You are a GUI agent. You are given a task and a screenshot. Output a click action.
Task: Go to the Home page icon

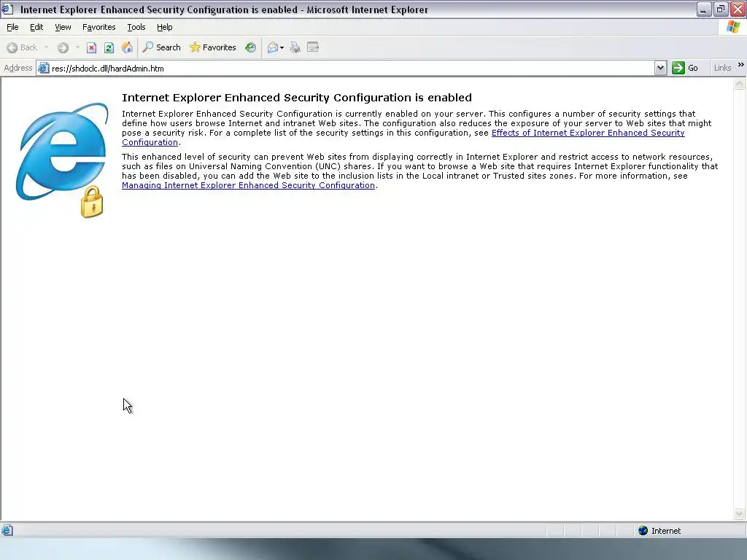127,47
